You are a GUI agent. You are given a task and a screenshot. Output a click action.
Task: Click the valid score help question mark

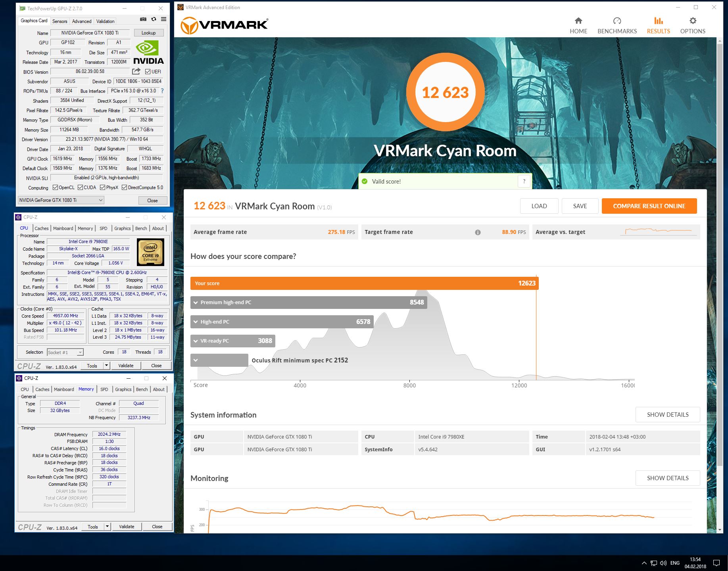(x=524, y=181)
